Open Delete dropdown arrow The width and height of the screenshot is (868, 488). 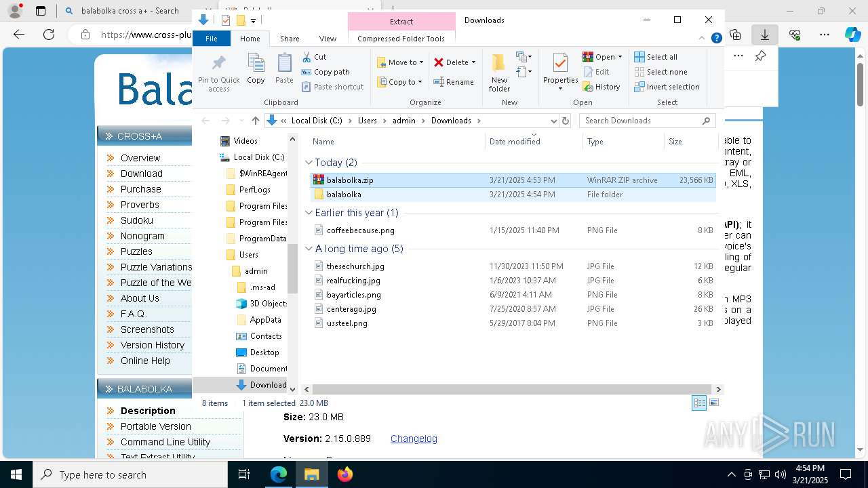point(473,62)
